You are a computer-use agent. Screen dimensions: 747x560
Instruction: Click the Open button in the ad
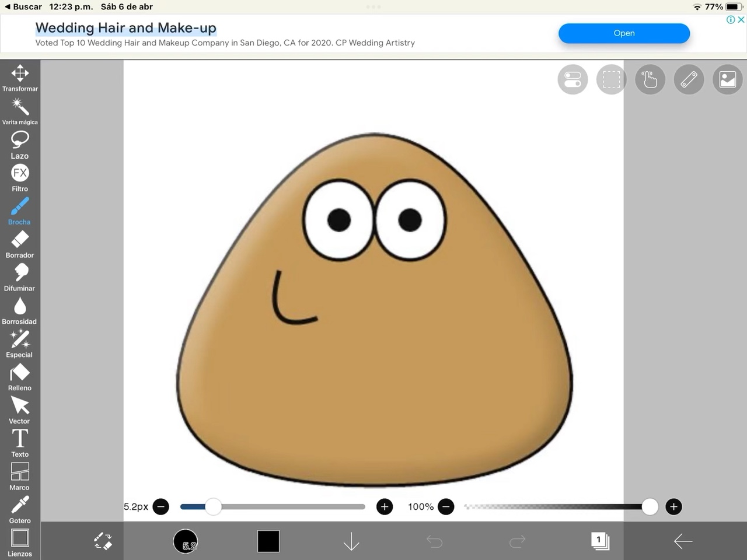click(624, 33)
